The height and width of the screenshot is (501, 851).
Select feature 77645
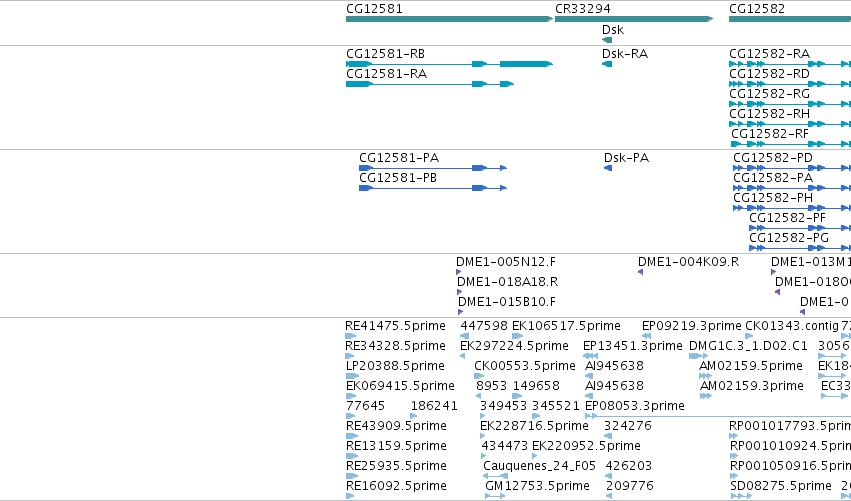[365, 406]
